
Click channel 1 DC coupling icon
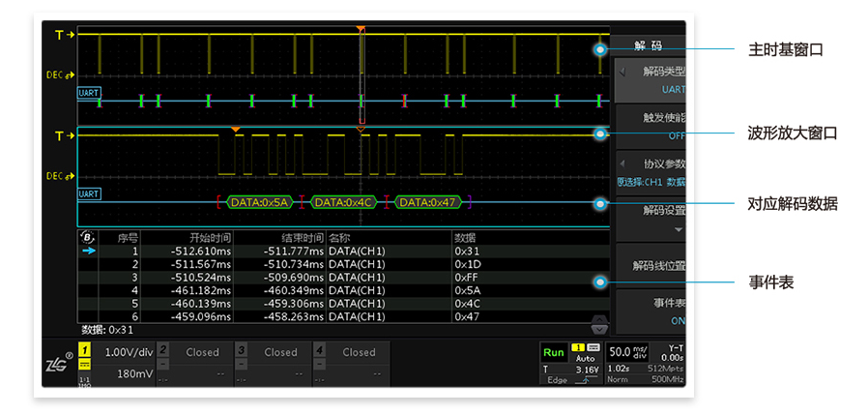point(85,364)
